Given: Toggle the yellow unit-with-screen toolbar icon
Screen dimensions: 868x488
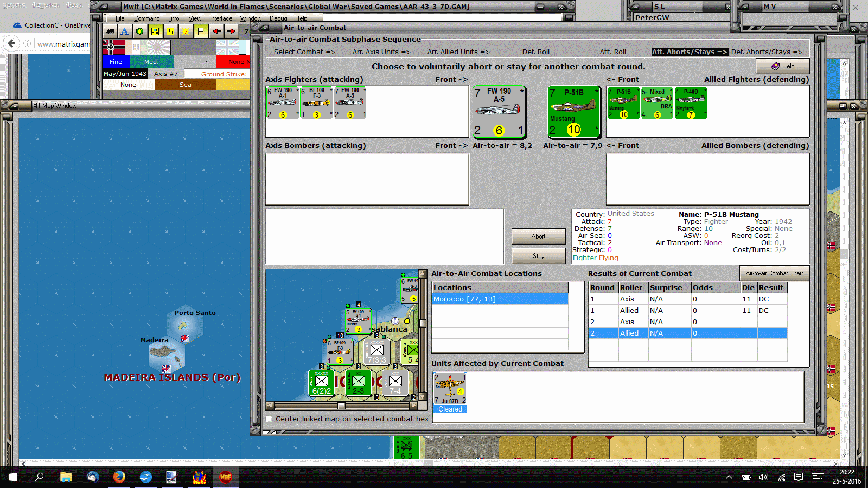Looking at the screenshot, I should (155, 31).
